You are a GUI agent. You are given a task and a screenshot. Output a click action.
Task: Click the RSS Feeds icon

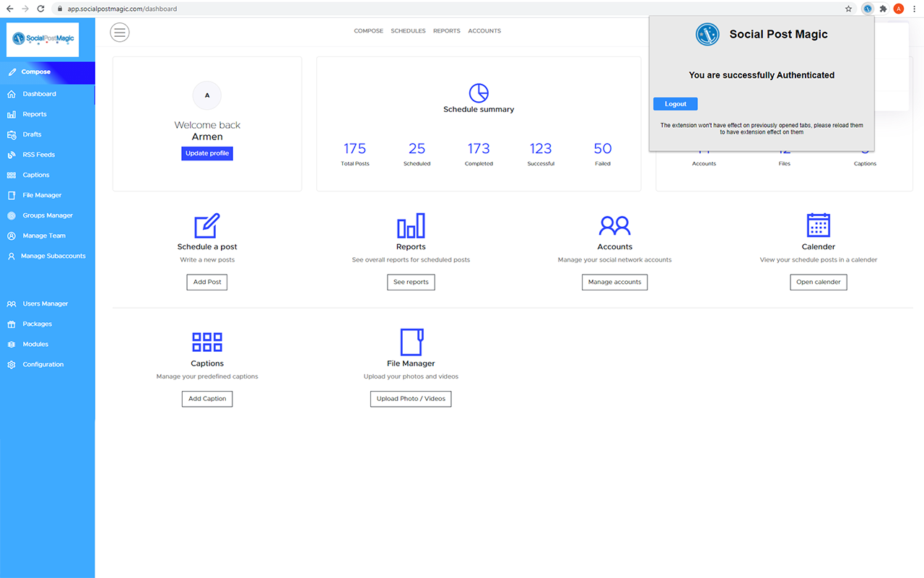(x=12, y=155)
